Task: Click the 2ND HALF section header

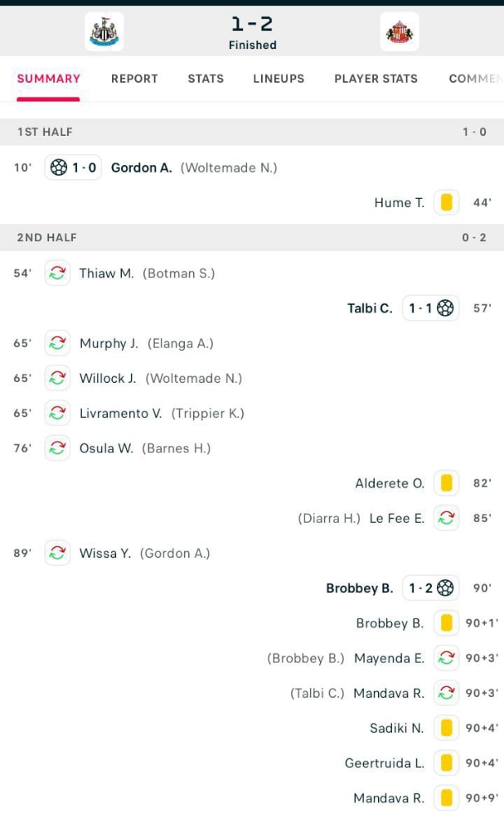Action: pos(47,237)
